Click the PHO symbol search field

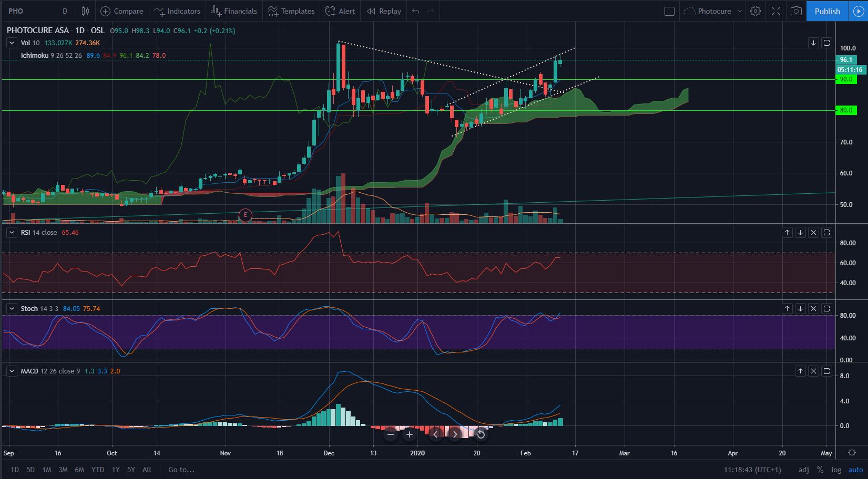click(26, 11)
